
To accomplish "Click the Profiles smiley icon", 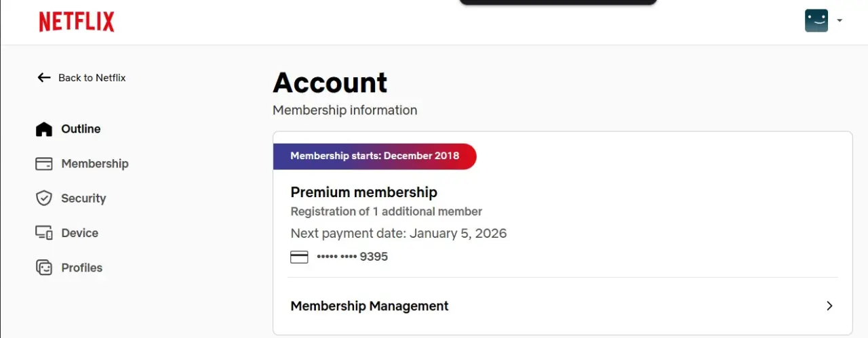I will (x=44, y=268).
